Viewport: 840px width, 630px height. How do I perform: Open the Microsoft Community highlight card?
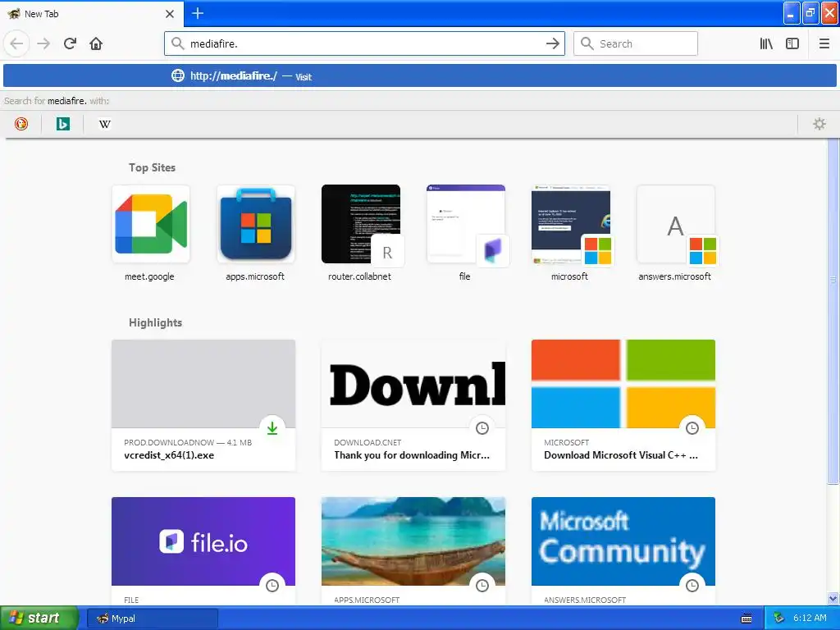point(623,551)
